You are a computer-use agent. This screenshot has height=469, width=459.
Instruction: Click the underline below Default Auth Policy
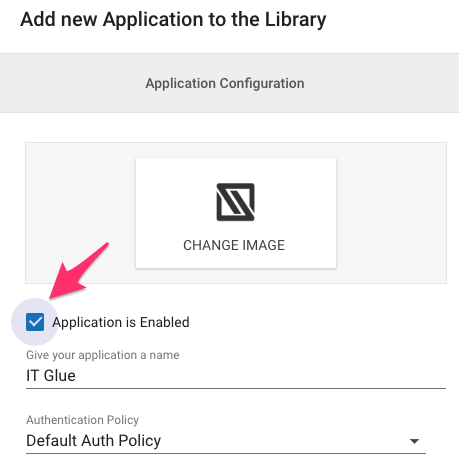coord(226,453)
